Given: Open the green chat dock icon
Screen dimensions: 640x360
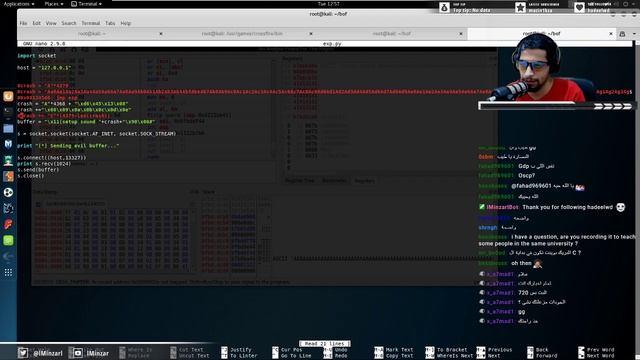Looking at the screenshot, I should (8, 240).
